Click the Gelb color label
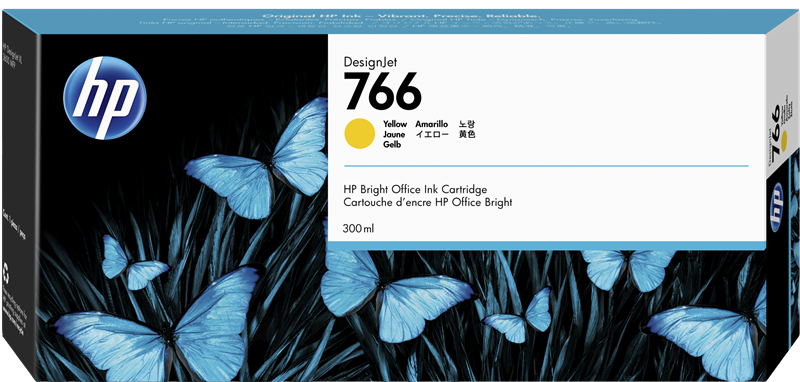The width and height of the screenshot is (800, 382). (x=392, y=145)
